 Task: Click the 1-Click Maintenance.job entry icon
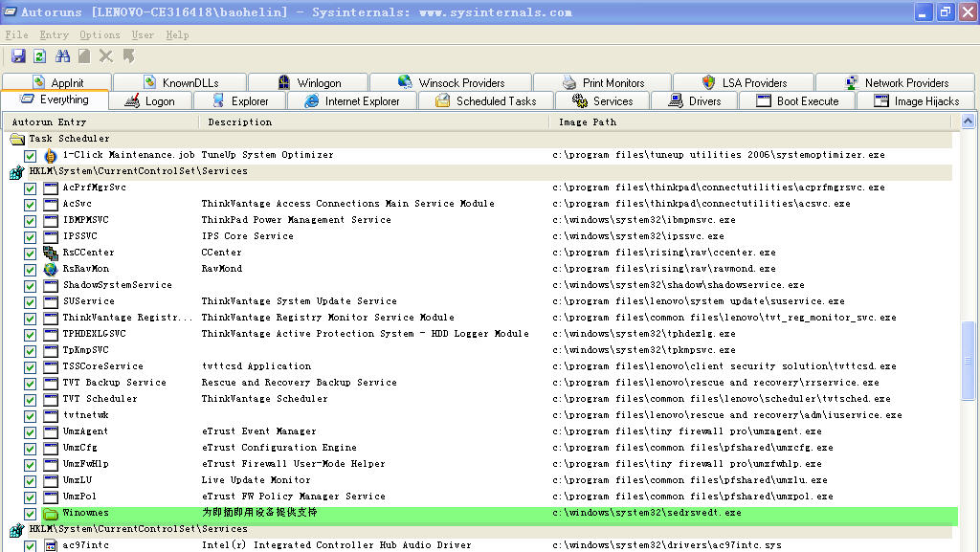point(51,155)
